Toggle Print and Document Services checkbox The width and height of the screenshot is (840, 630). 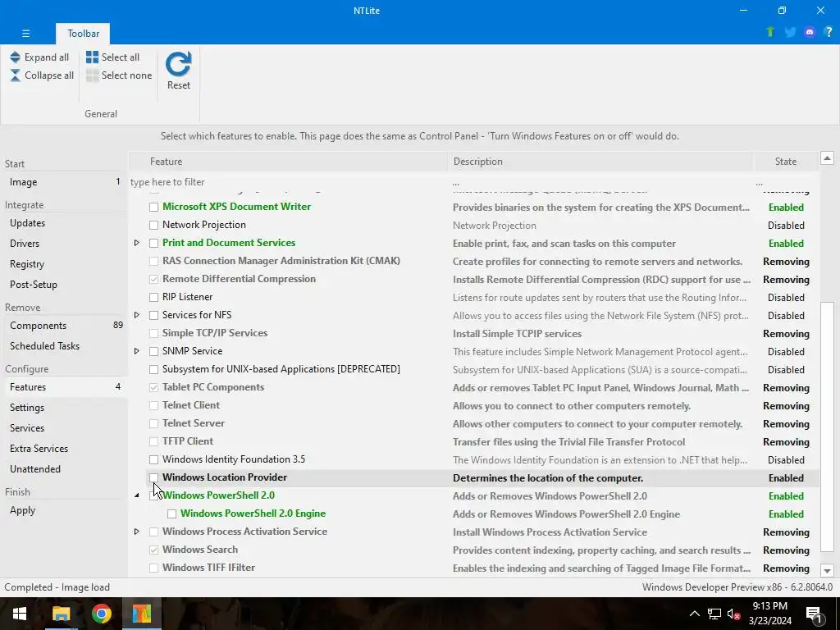click(x=153, y=243)
